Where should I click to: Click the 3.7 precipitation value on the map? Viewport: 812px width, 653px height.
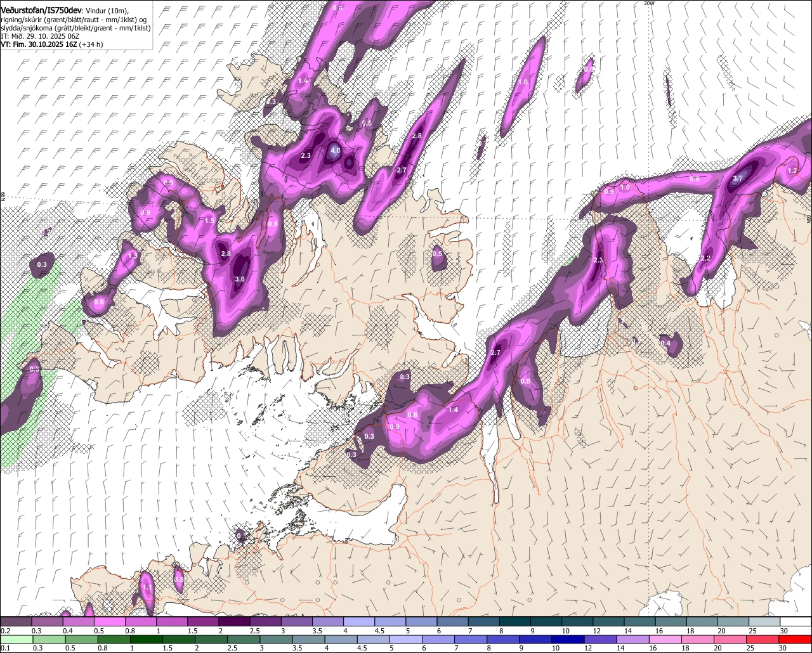(738, 179)
